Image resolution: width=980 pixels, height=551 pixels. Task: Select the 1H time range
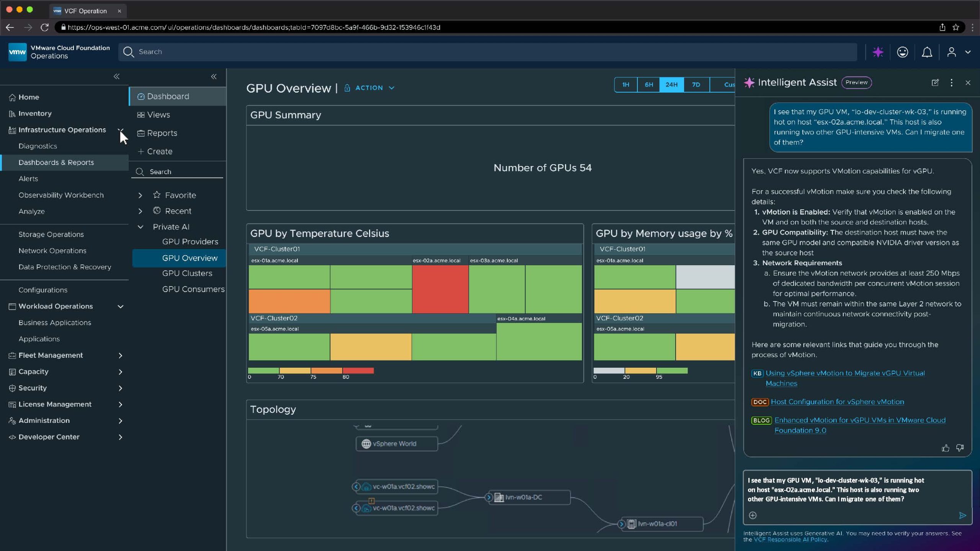626,85
